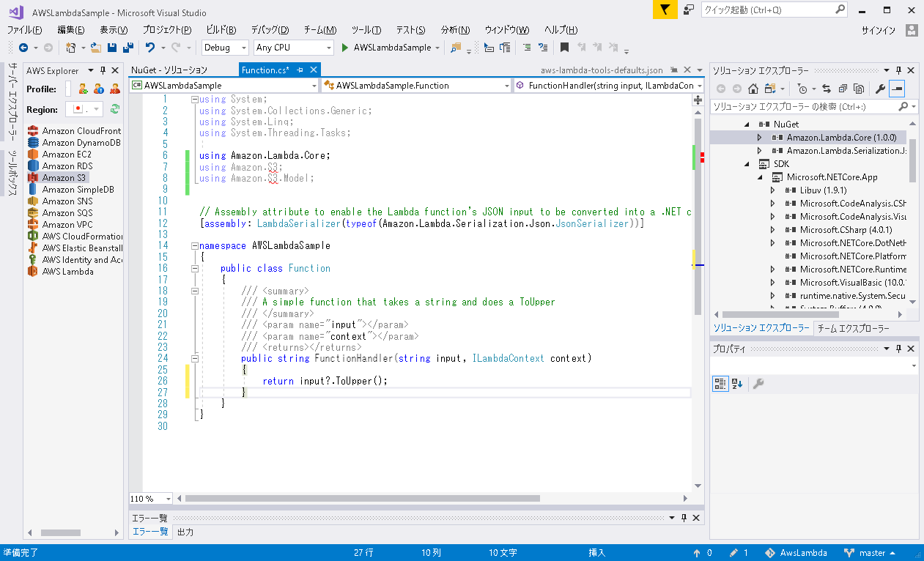Toggle categorized view in Properties panel
Screen dimensions: 924x561
coord(720,384)
